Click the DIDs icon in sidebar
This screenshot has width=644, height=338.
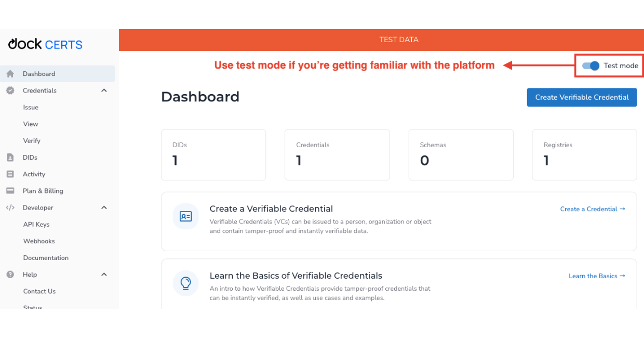pyautogui.click(x=10, y=158)
